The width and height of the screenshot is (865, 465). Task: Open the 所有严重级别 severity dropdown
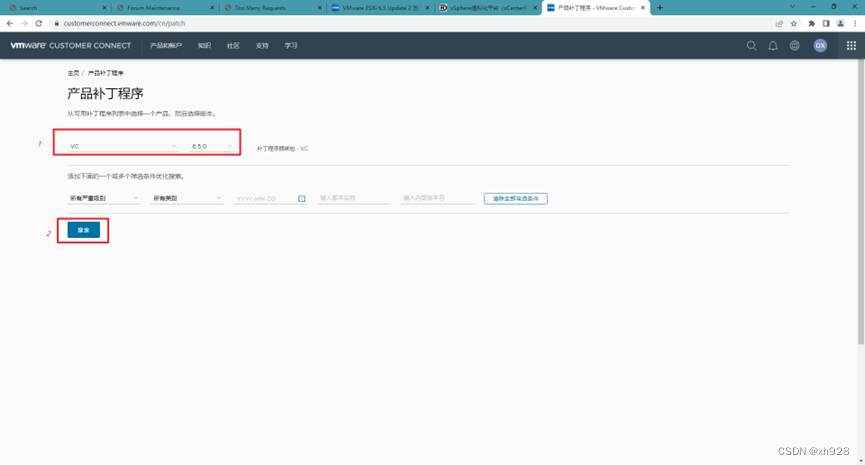[103, 198]
